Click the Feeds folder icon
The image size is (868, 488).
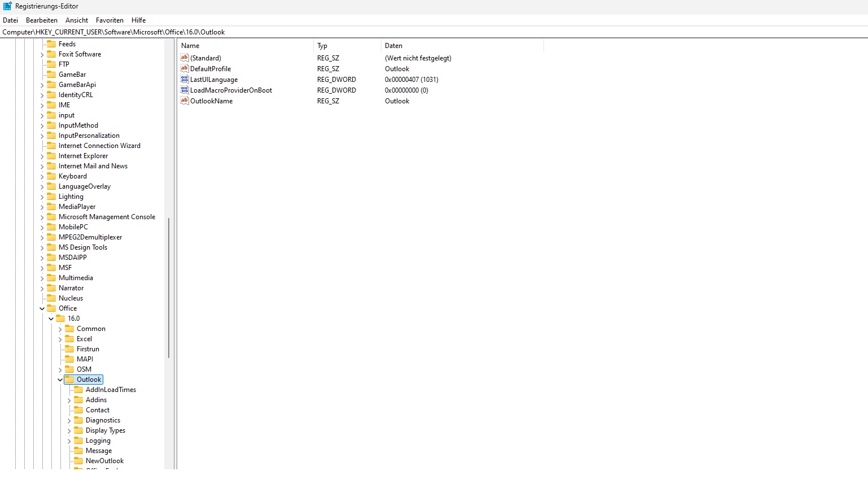(x=51, y=43)
